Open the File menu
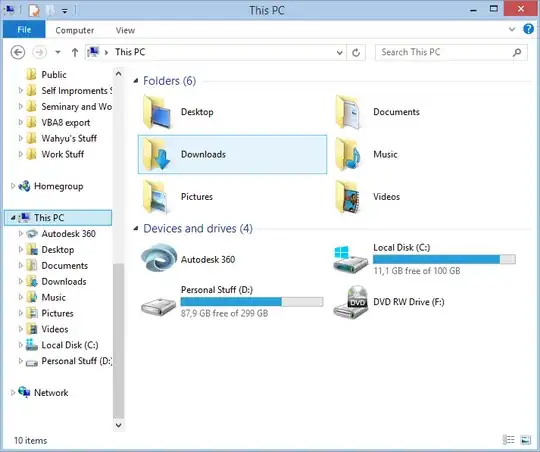 tap(24, 30)
